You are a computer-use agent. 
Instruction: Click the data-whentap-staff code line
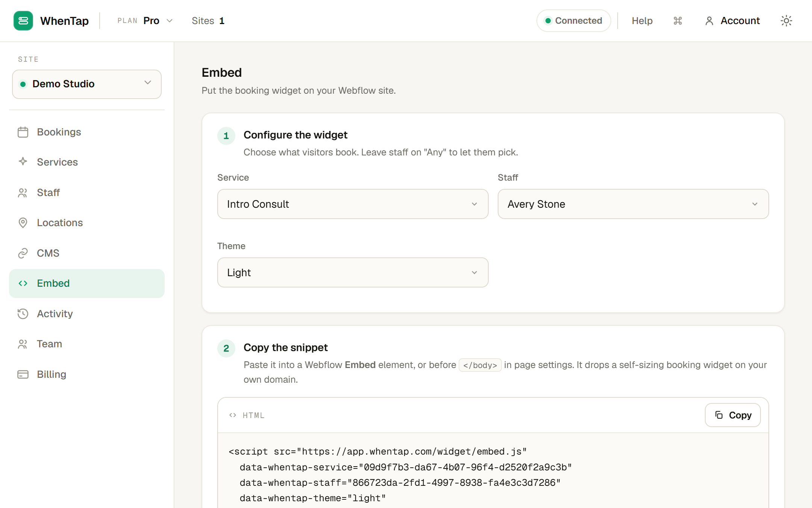(x=400, y=483)
